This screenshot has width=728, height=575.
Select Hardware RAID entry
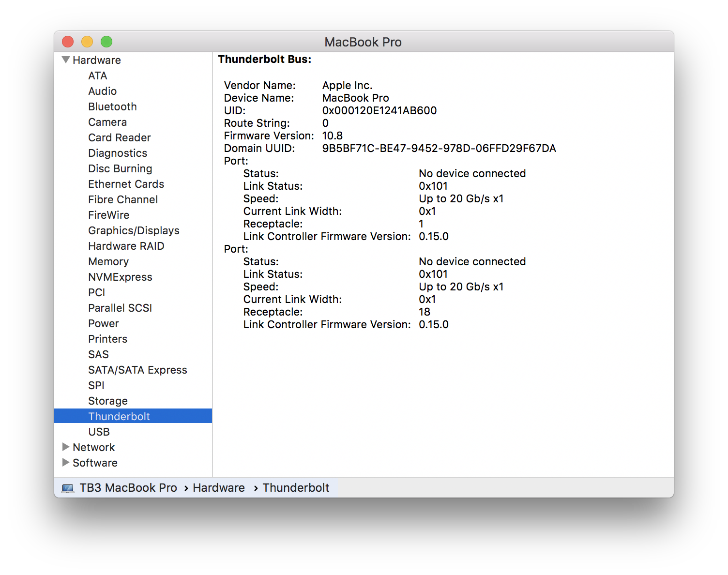coord(126,246)
